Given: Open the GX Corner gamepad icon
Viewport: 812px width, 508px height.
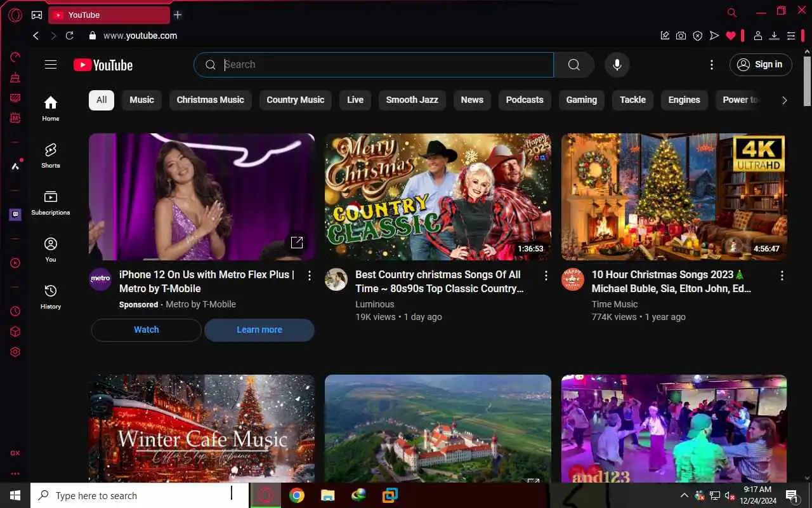Looking at the screenshot, I should click(37, 15).
